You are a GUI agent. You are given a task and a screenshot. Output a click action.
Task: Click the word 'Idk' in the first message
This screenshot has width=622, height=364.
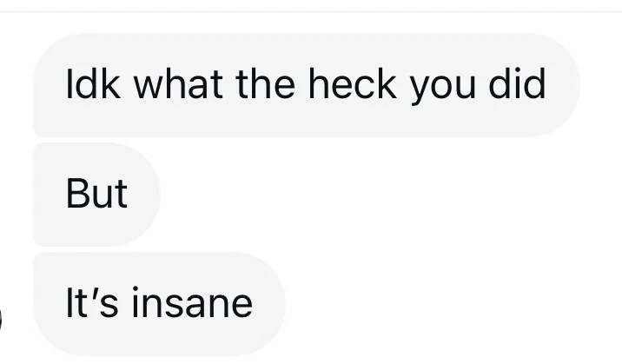point(92,84)
